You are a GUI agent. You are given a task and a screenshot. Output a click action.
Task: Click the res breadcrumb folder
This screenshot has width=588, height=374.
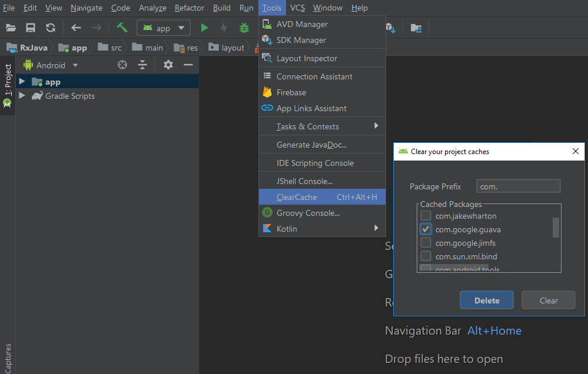pos(186,48)
